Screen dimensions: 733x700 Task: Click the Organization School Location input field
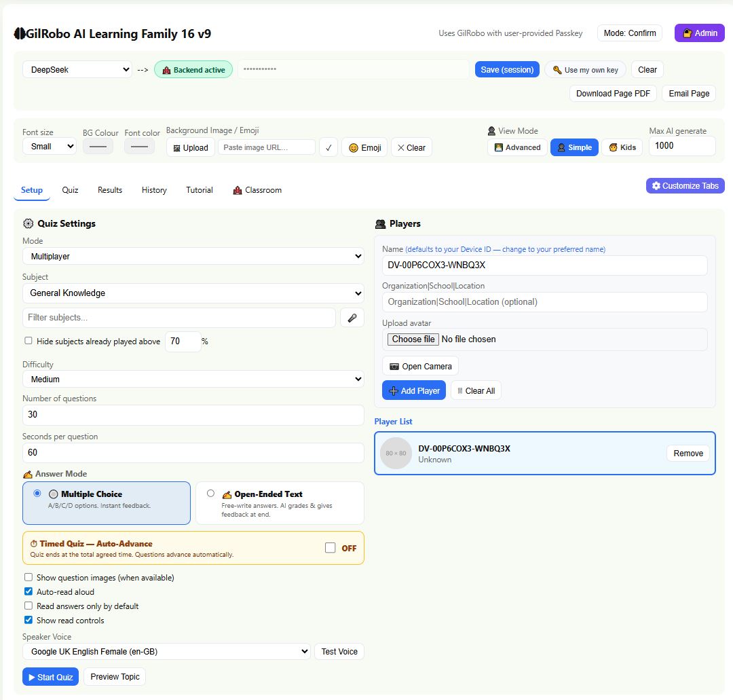(x=544, y=302)
